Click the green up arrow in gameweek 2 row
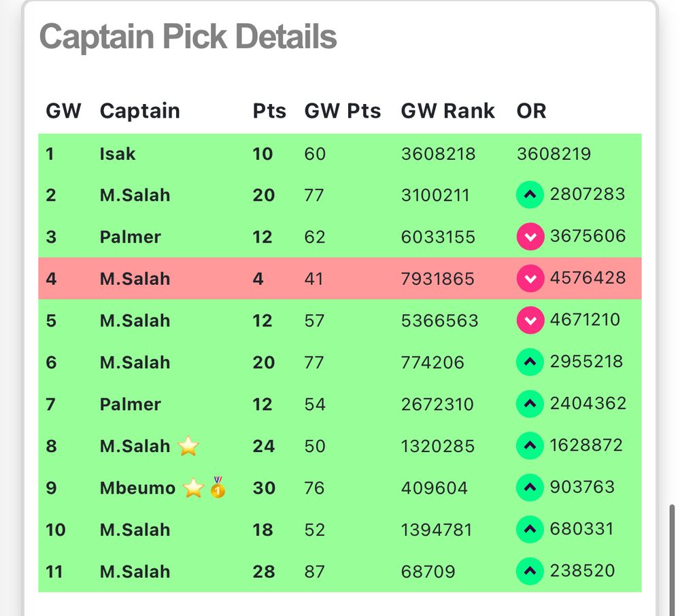 pyautogui.click(x=530, y=194)
